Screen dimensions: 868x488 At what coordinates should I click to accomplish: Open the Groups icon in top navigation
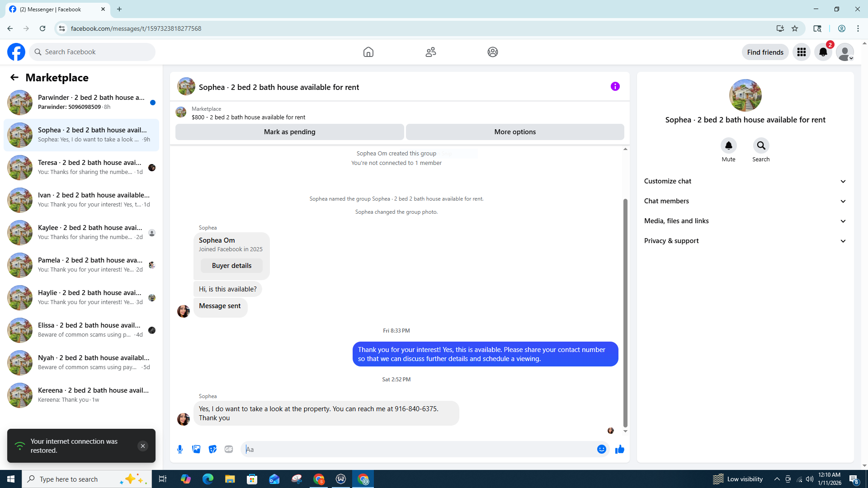click(493, 52)
